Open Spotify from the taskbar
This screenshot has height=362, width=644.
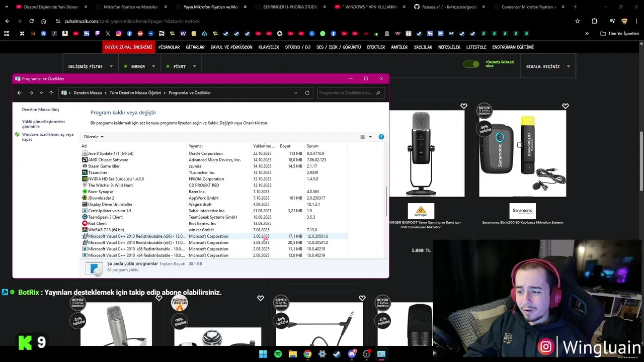click(x=278, y=354)
